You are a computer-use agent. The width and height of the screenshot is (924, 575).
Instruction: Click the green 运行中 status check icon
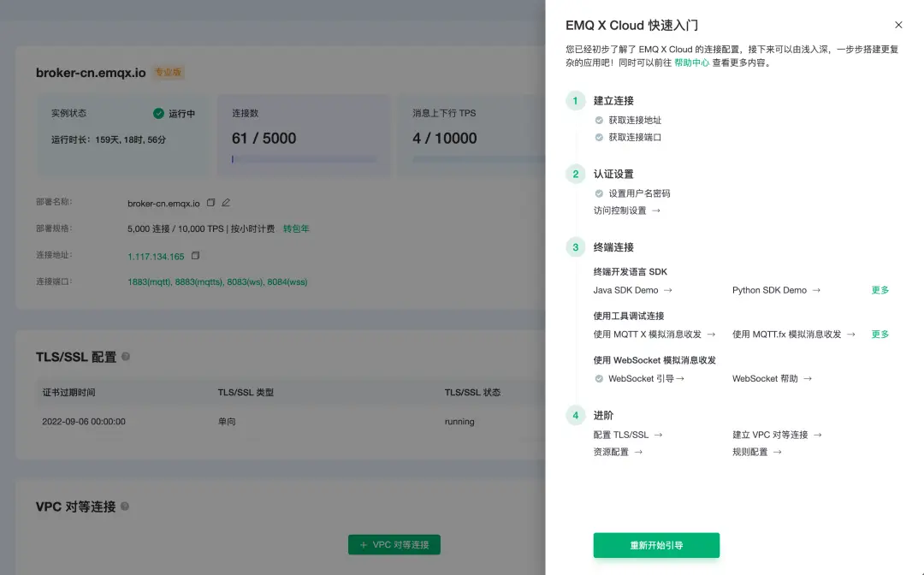click(160, 112)
